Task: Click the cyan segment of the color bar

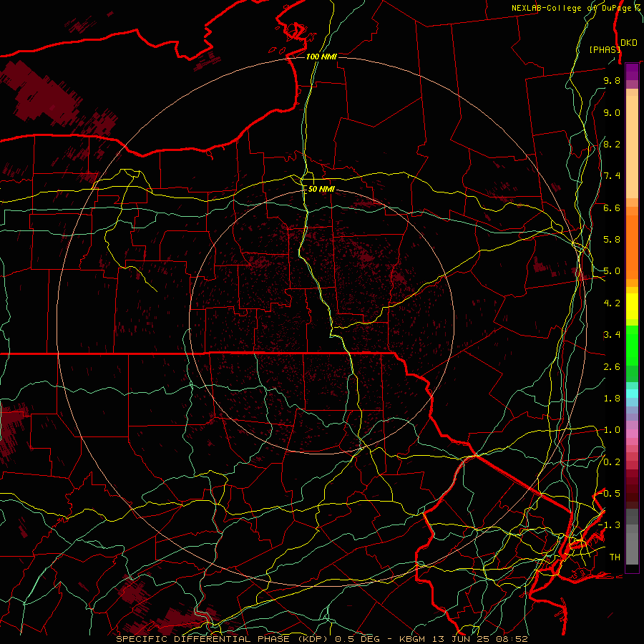Action: pos(632,394)
